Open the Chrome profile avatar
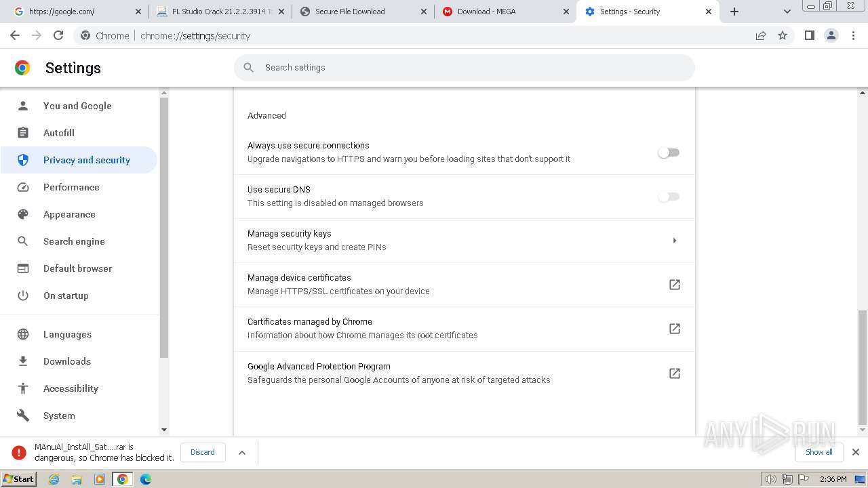This screenshot has height=488, width=868. (x=831, y=36)
